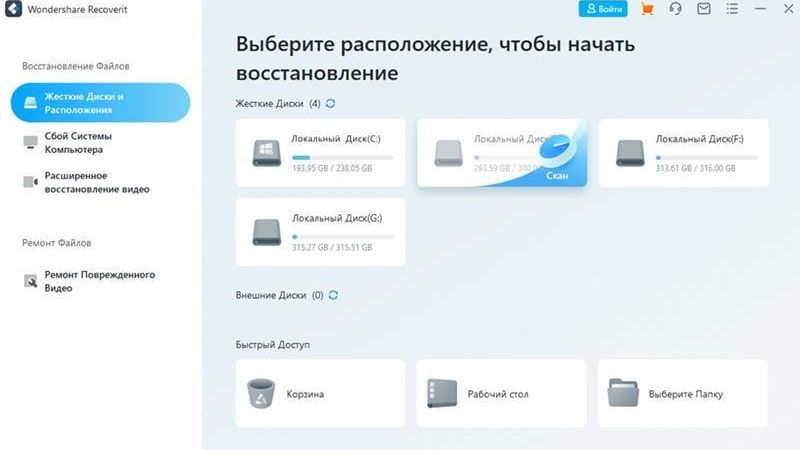Open Корзина quick access
The image size is (800, 450).
point(320,393)
